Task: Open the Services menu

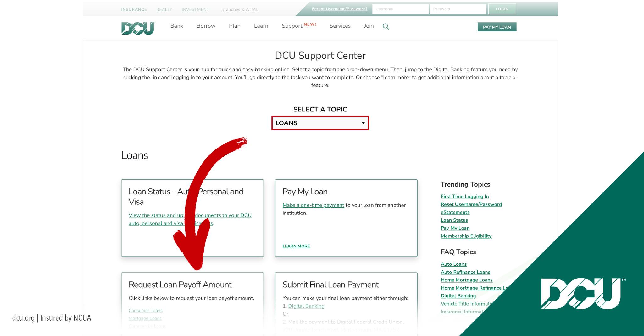Action: click(340, 26)
